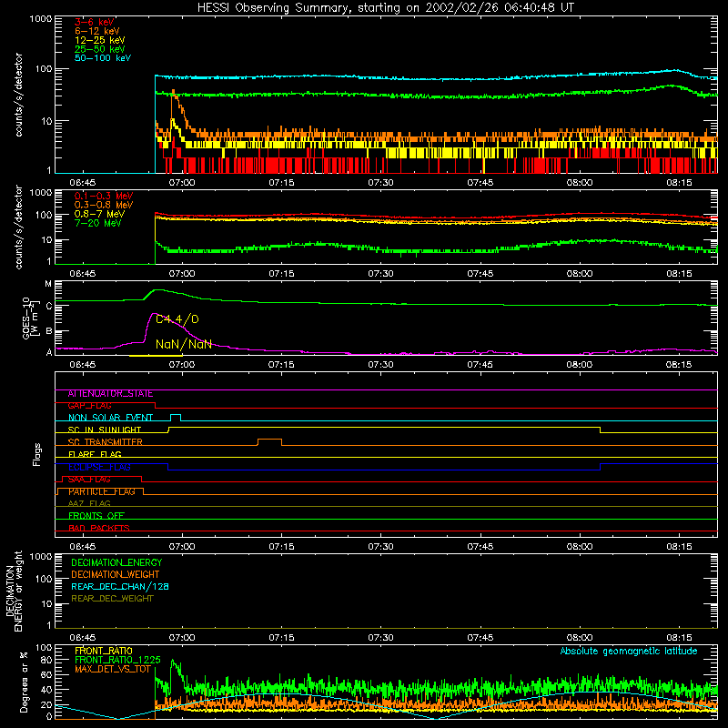Click the 07:00 tick under the keV panel
This screenshot has width=728, height=728.
tap(182, 183)
